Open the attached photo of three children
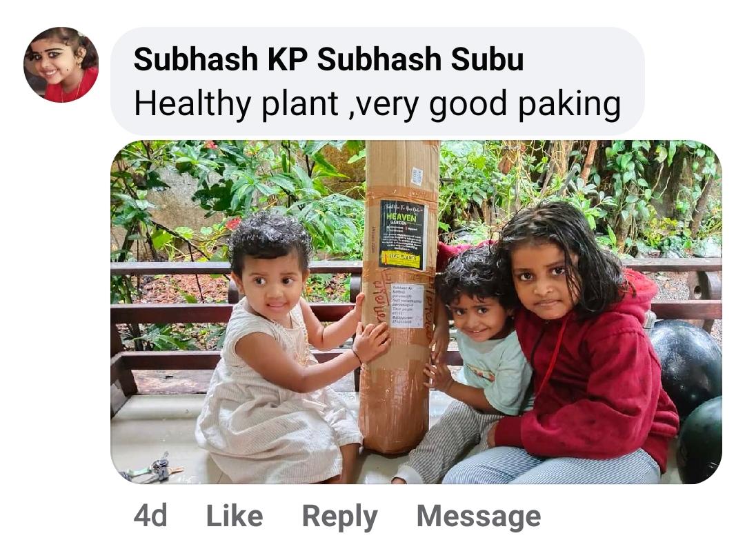The height and width of the screenshot is (560, 745). [x=416, y=312]
